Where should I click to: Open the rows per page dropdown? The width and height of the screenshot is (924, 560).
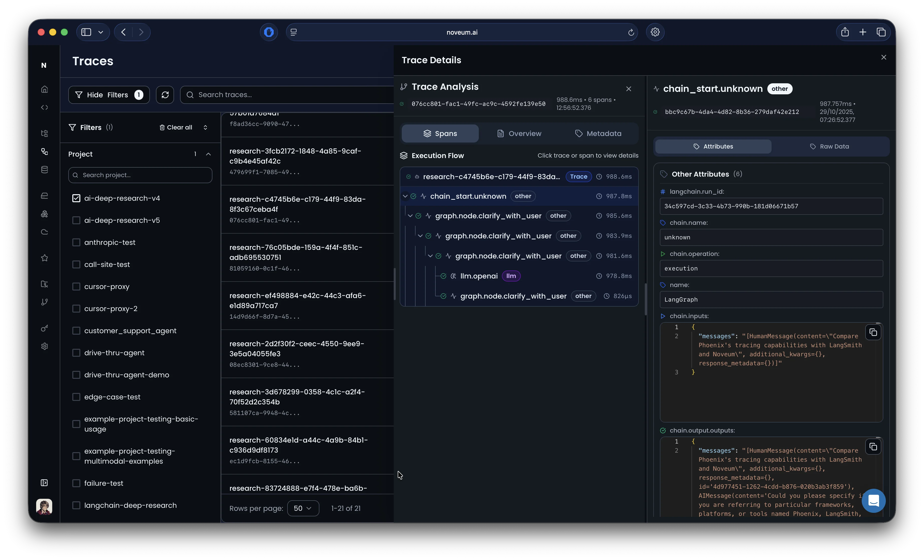303,508
